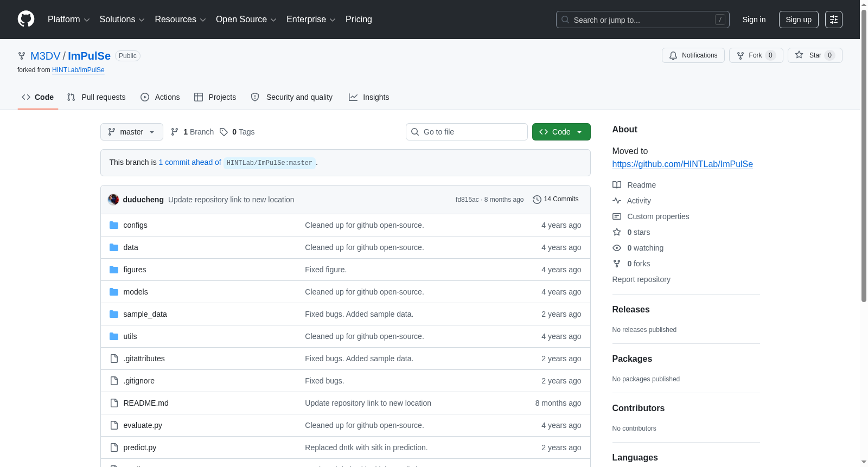Open the Releases section heading link
The width and height of the screenshot is (868, 467).
tap(631, 310)
